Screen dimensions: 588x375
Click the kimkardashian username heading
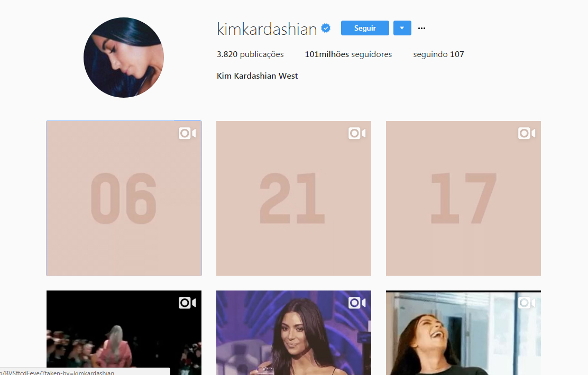(x=267, y=29)
